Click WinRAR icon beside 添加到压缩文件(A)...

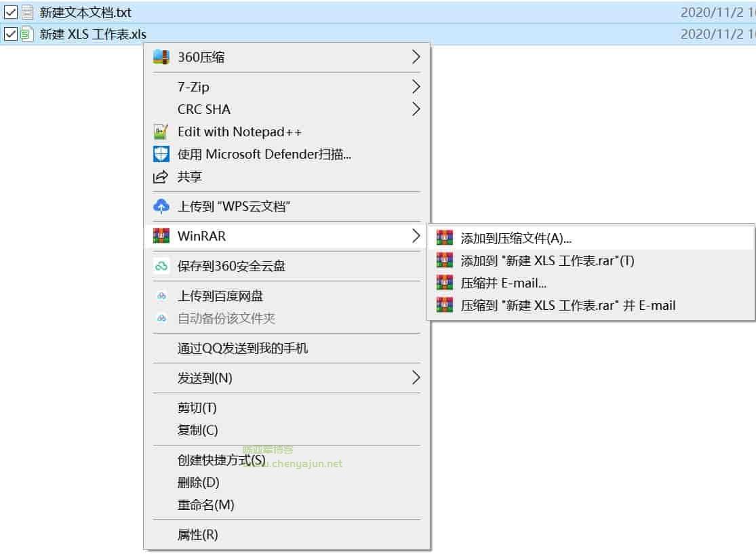click(445, 238)
